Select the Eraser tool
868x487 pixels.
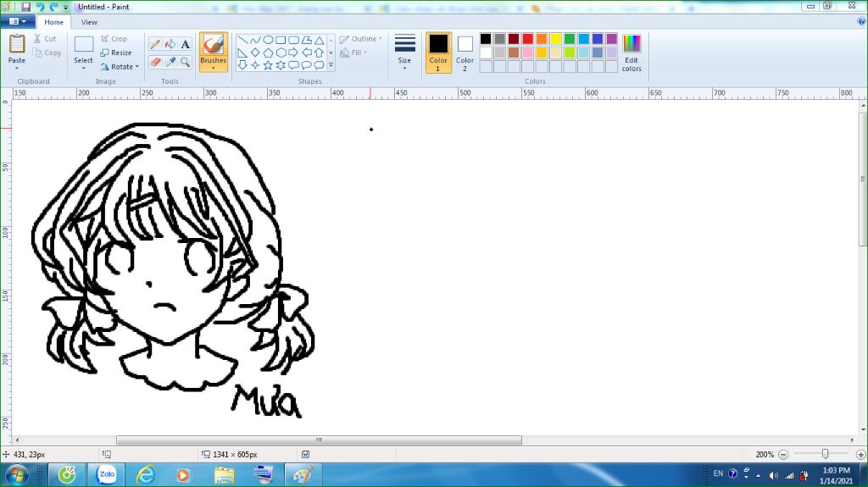point(156,62)
